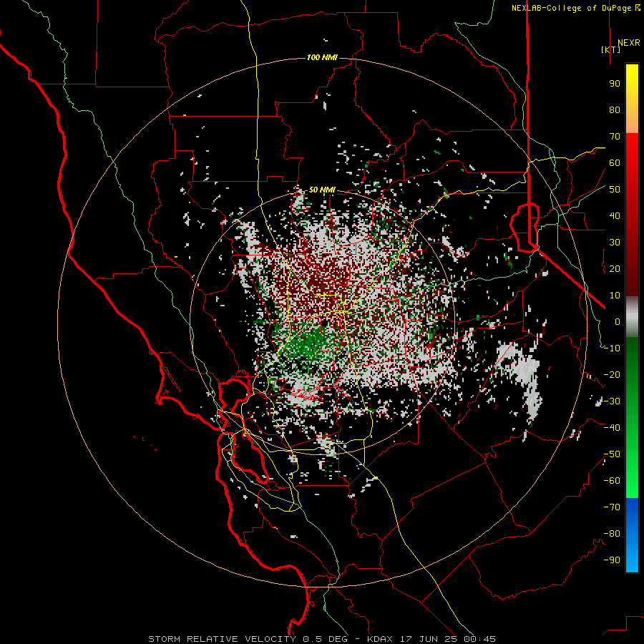Click the 40 value on the velocity scale
Viewport: 644px width, 644px height.
point(615,215)
